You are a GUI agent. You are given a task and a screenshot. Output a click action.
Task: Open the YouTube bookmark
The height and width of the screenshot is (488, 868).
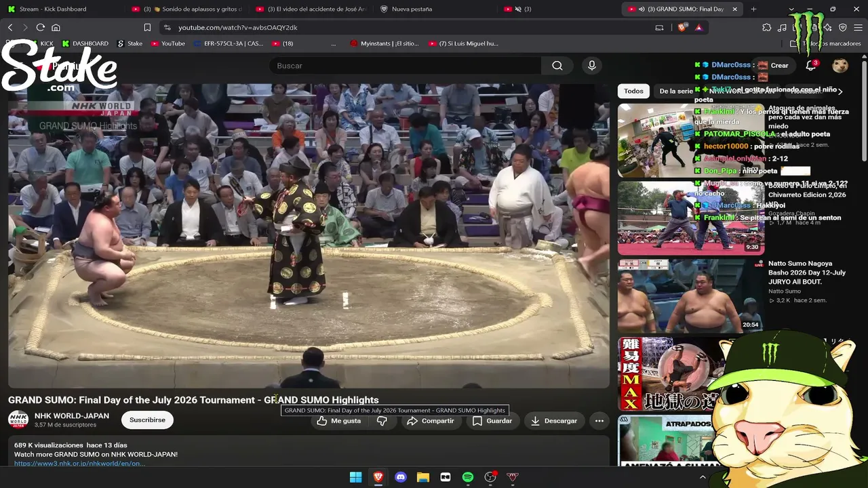coord(168,43)
